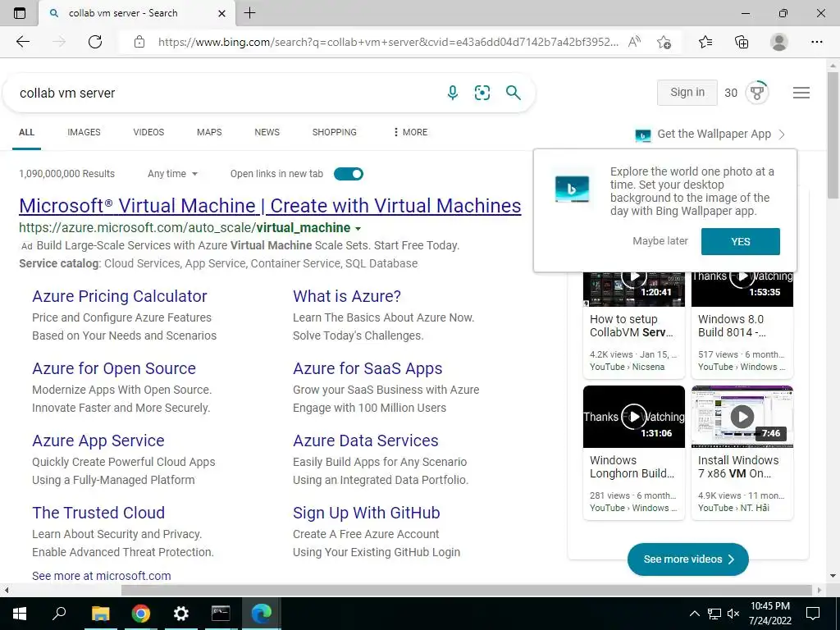Focus the browser address bar URL
Screen dimensions: 840x630
(x=388, y=42)
